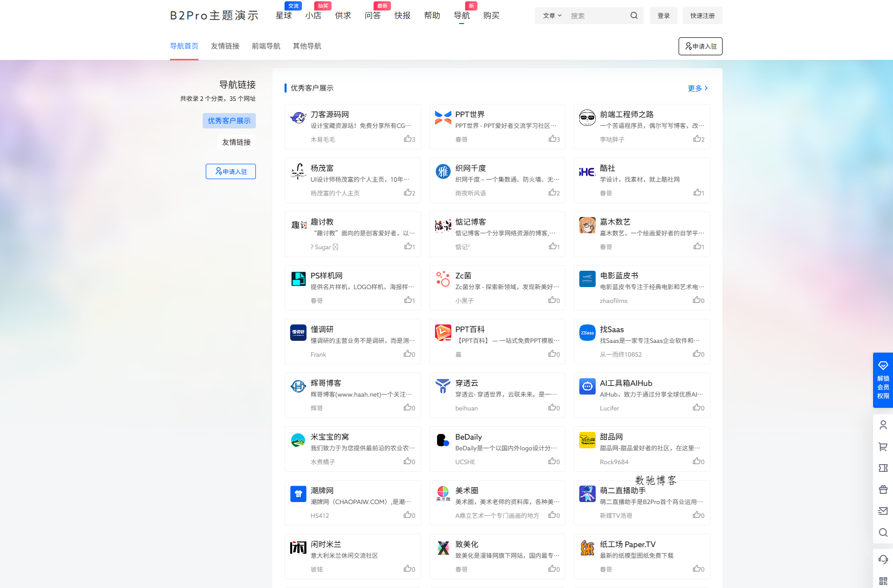
Task: Open the user profile icon in side toolbar
Action: click(883, 425)
